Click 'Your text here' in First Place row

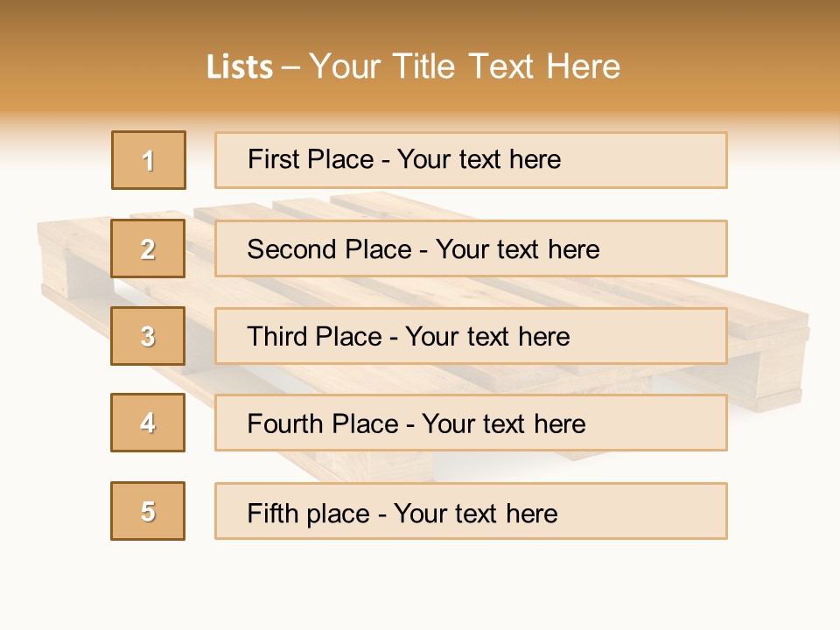pos(479,159)
